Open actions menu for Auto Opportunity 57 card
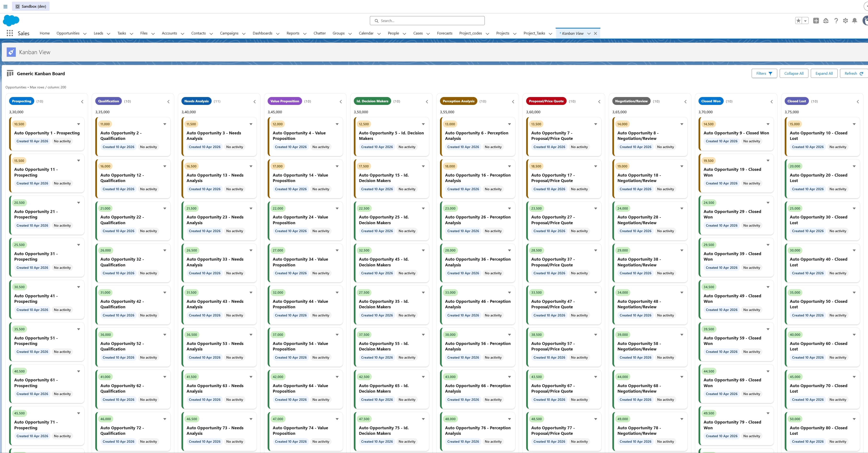Viewport: 868px width, 453px height. (x=596, y=335)
